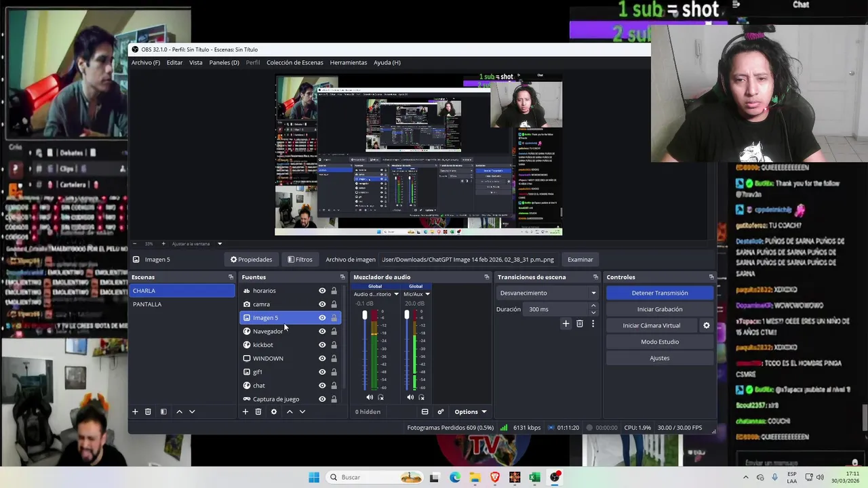Adjust Audio del escritorio volume fader
Screen dimensions: 868x488
[x=365, y=316]
